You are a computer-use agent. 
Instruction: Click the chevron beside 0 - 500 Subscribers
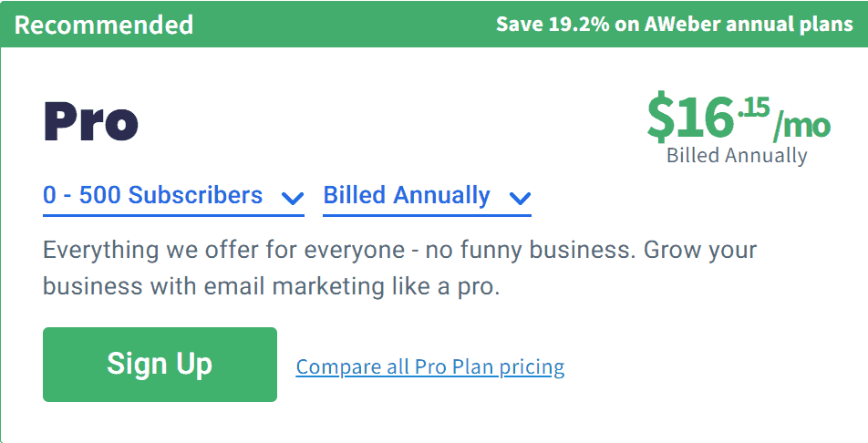pyautogui.click(x=293, y=198)
